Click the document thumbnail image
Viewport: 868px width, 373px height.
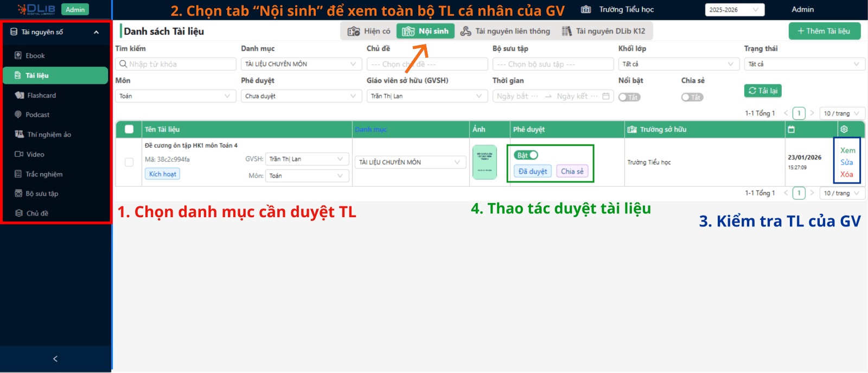[x=484, y=162]
